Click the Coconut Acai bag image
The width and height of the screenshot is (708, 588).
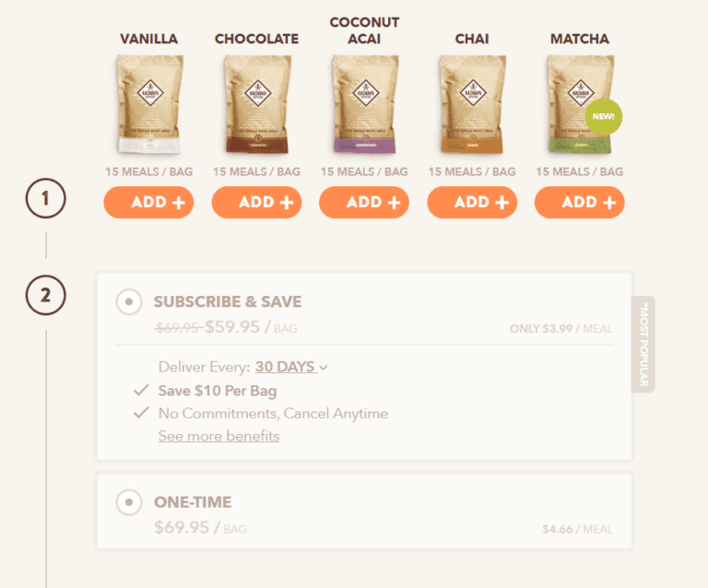364,103
